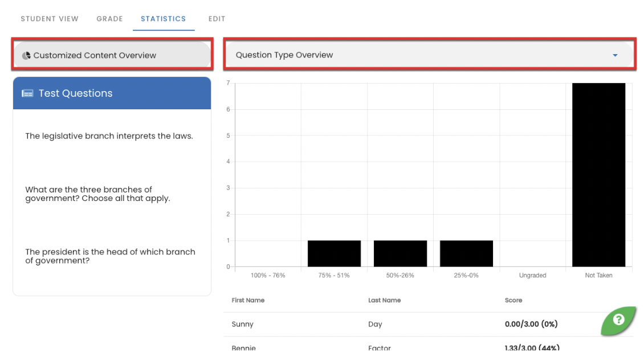
Task: Open the Question Type Overview dropdown
Action: [x=427, y=55]
